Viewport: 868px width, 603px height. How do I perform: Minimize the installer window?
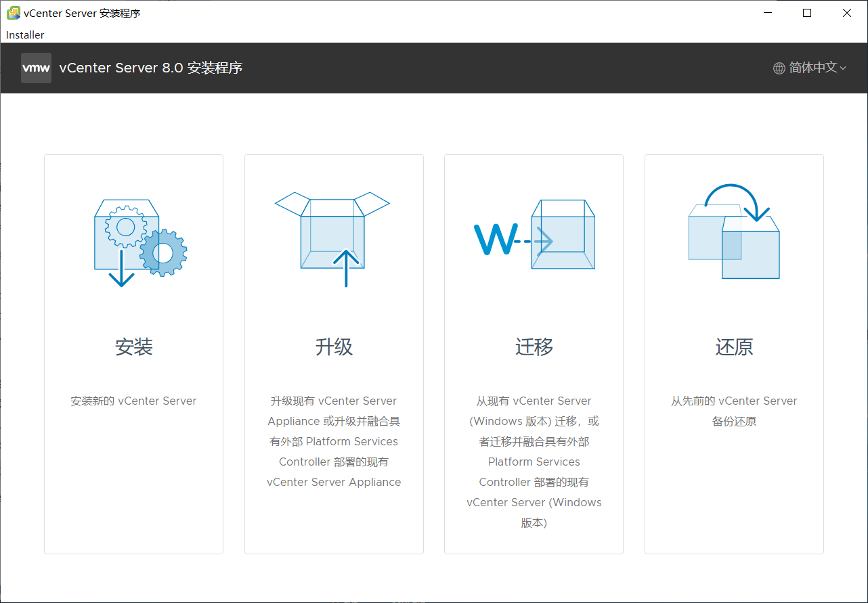pos(767,12)
